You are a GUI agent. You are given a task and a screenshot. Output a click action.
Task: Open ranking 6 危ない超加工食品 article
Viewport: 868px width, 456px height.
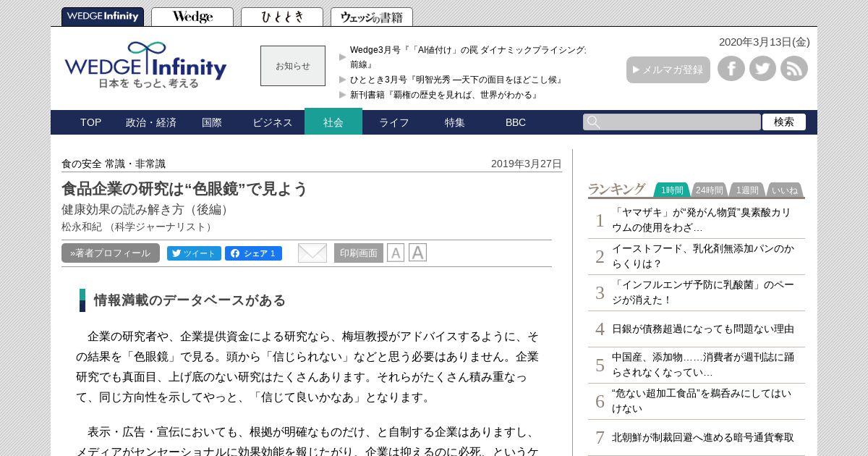click(x=702, y=401)
